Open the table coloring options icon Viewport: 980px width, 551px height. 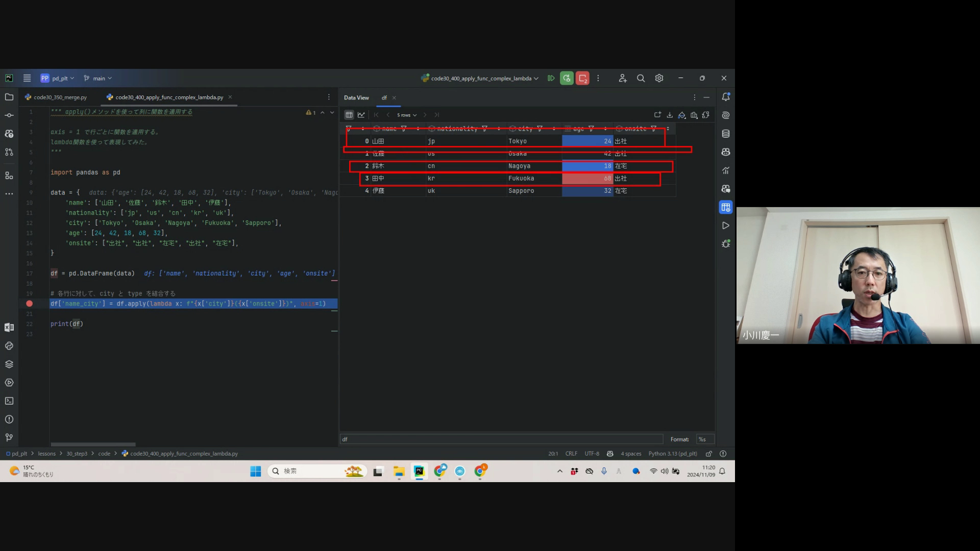pyautogui.click(x=682, y=115)
